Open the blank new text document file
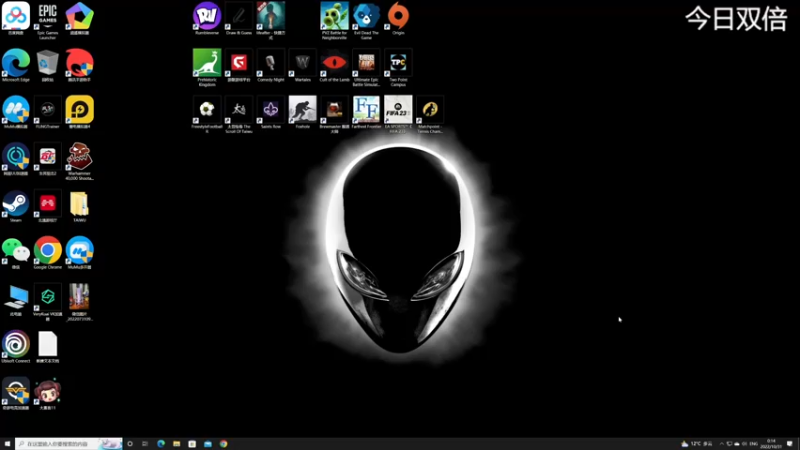The height and width of the screenshot is (450, 800). (x=47, y=346)
